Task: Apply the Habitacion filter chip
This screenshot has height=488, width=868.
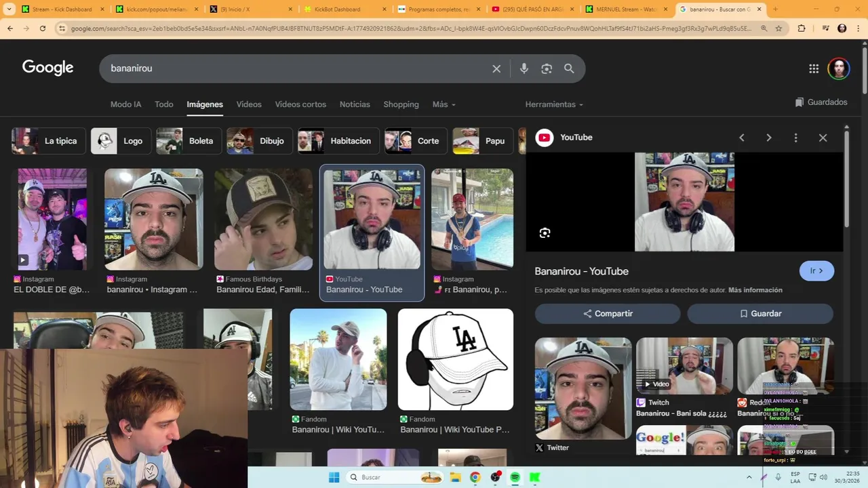Action: 338,141
